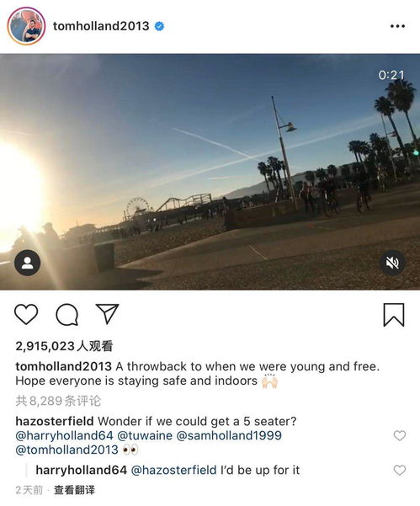
Task: Open tomholland2013 profile picture story
Action: click(26, 26)
